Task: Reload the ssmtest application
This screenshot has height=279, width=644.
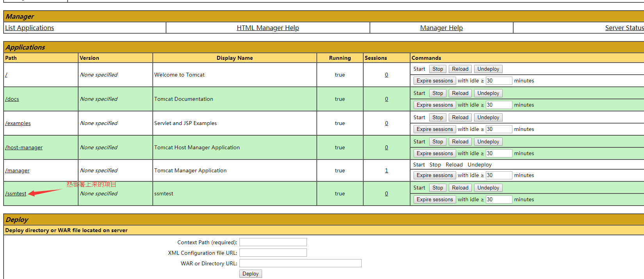Action: pyautogui.click(x=460, y=188)
